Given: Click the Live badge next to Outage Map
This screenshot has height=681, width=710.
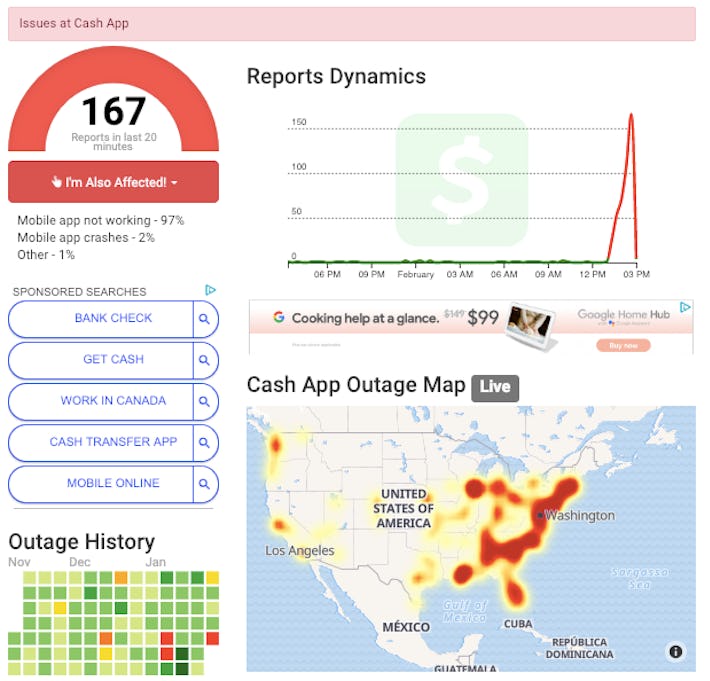Looking at the screenshot, I should (x=495, y=387).
